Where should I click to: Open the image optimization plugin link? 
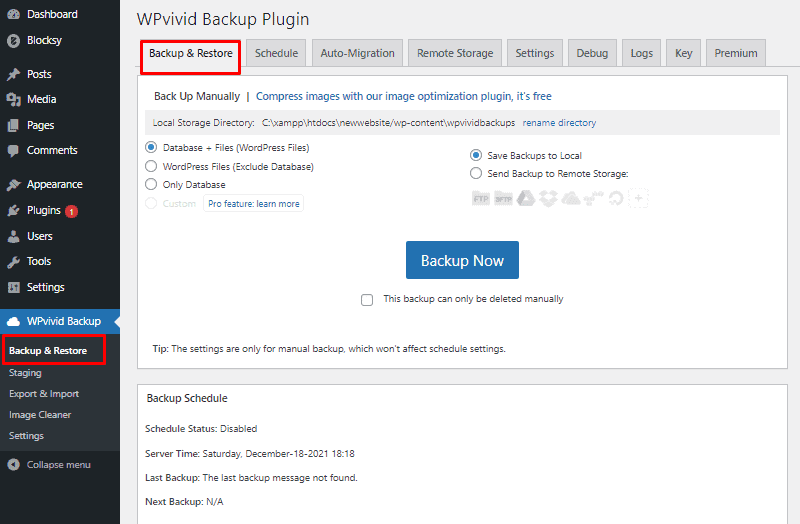[x=404, y=96]
